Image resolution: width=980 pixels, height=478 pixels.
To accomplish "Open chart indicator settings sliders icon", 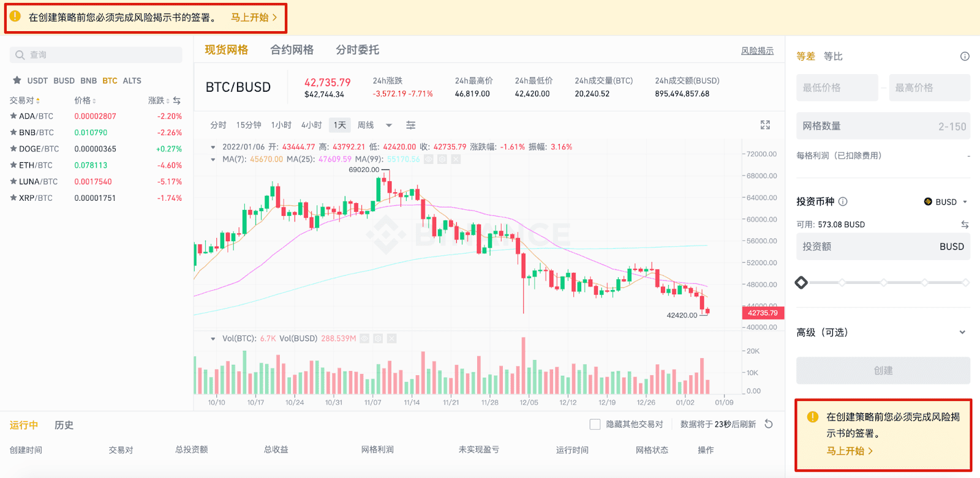I will (411, 125).
